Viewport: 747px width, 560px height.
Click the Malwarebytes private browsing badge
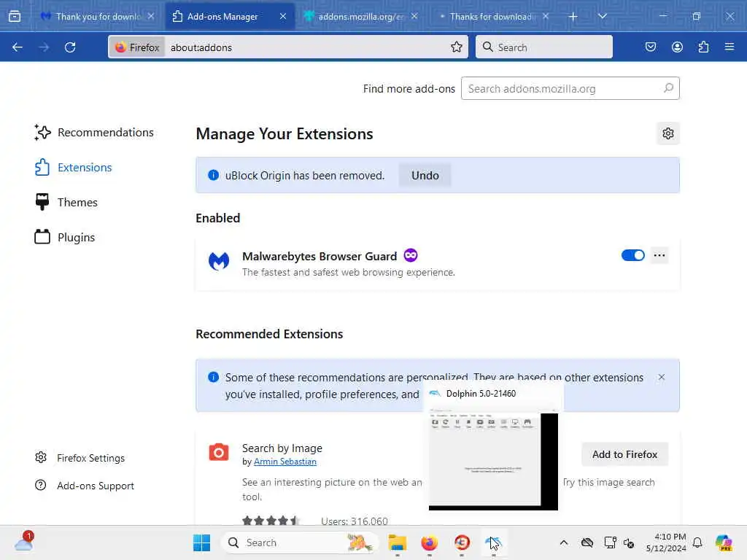tap(410, 256)
